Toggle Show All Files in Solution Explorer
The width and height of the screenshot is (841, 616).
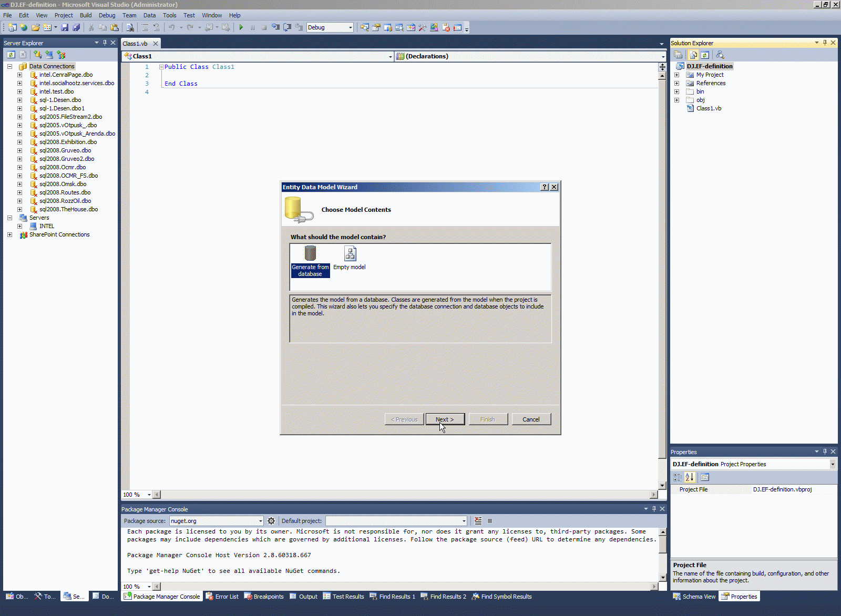click(x=693, y=55)
